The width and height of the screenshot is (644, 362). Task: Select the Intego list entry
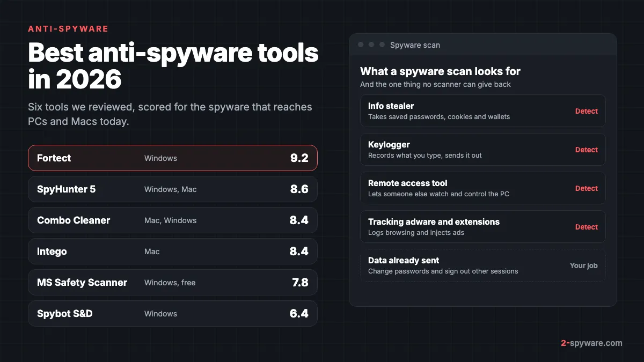pos(173,252)
